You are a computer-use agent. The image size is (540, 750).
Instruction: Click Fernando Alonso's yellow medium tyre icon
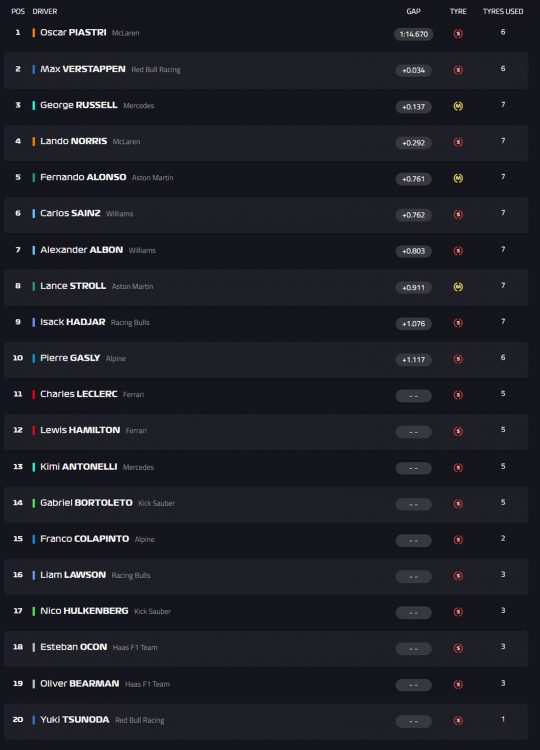pyautogui.click(x=458, y=178)
